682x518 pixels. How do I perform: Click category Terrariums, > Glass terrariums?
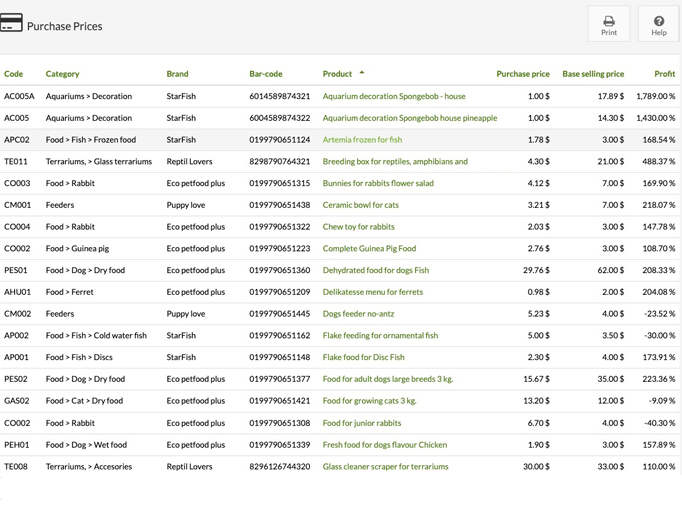99,161
